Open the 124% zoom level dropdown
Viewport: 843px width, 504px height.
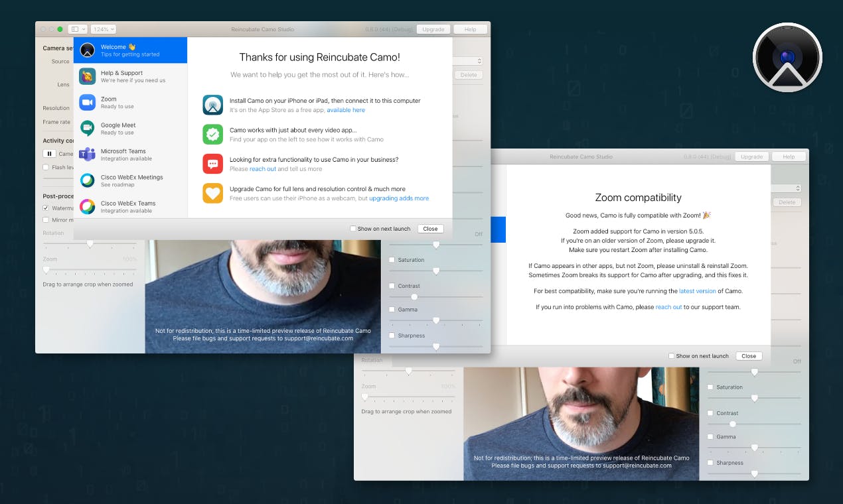pyautogui.click(x=103, y=29)
